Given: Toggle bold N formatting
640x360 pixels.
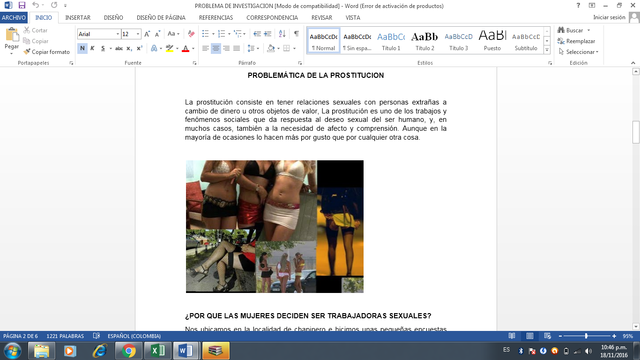Looking at the screenshot, I should [x=82, y=48].
